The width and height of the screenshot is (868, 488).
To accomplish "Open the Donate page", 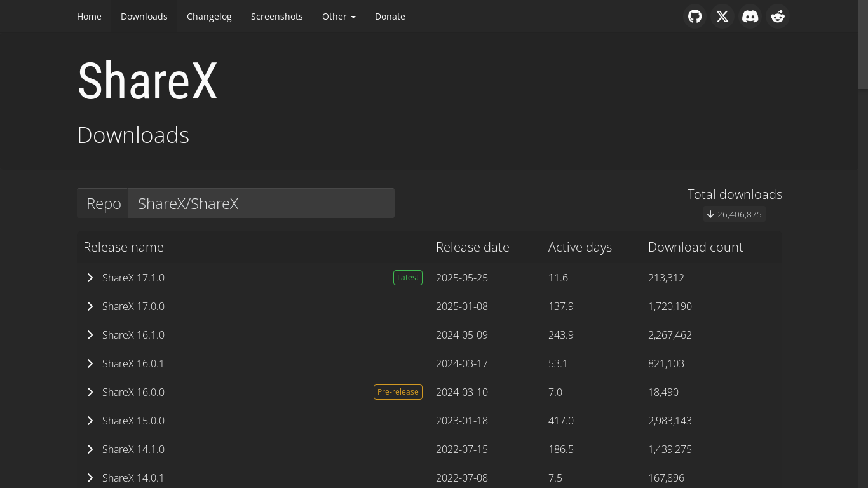I will click(x=390, y=17).
